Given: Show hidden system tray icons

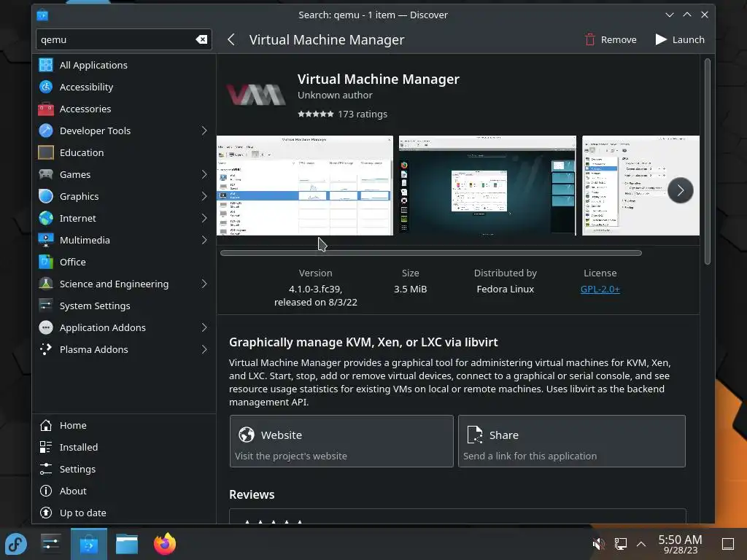Looking at the screenshot, I should [641, 544].
